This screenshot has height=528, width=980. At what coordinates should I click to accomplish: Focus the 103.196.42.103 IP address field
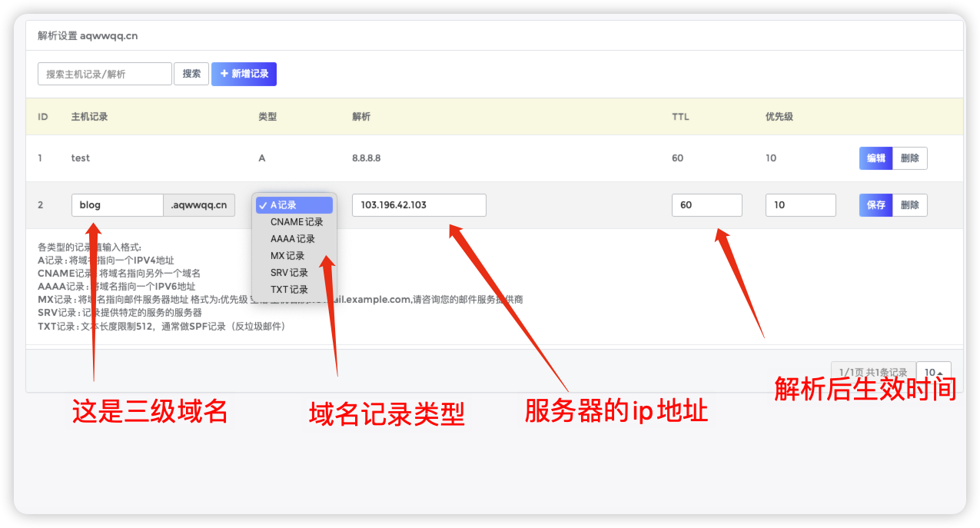pyautogui.click(x=419, y=205)
